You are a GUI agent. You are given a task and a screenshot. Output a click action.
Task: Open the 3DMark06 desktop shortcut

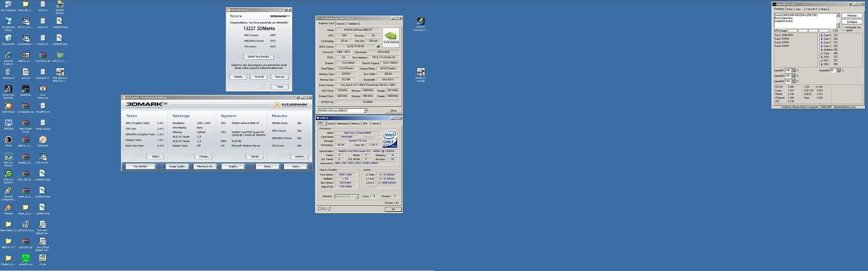coord(42,140)
